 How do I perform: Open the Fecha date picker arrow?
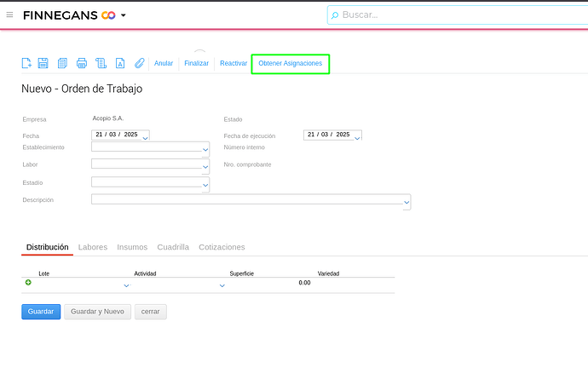pos(146,137)
